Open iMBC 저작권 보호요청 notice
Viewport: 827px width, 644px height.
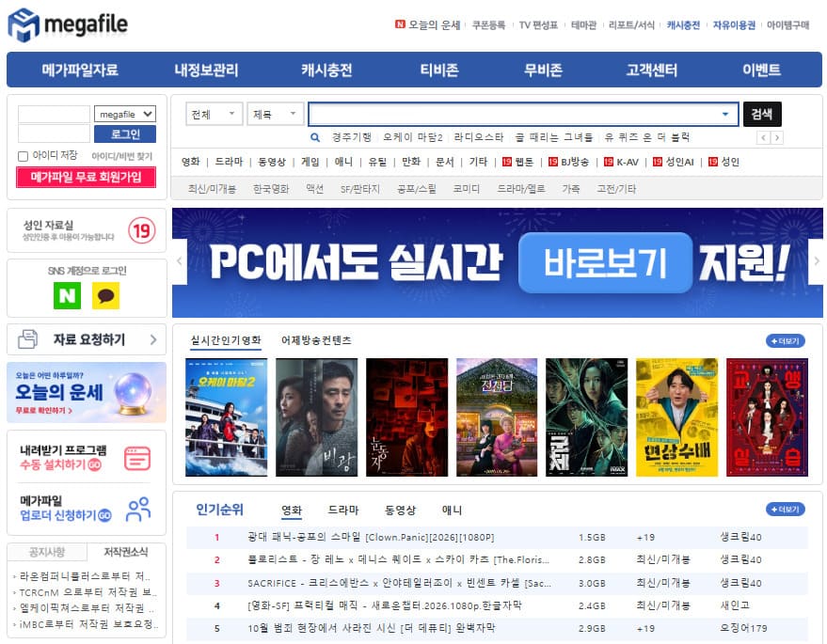89,624
